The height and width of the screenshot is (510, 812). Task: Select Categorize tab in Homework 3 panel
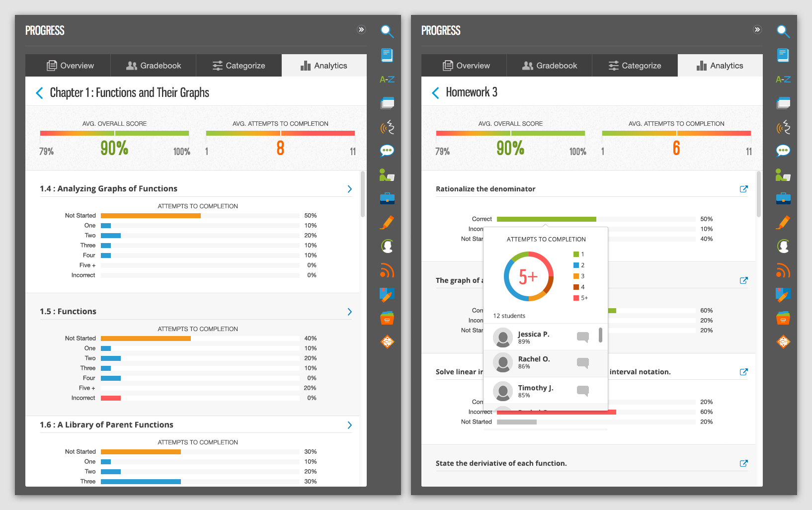tap(635, 66)
